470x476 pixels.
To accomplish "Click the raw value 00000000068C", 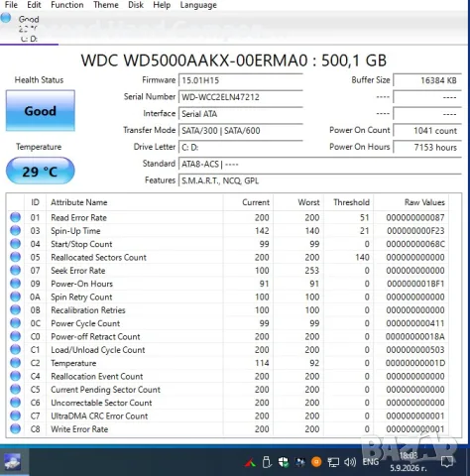I will pyautogui.click(x=415, y=244).
